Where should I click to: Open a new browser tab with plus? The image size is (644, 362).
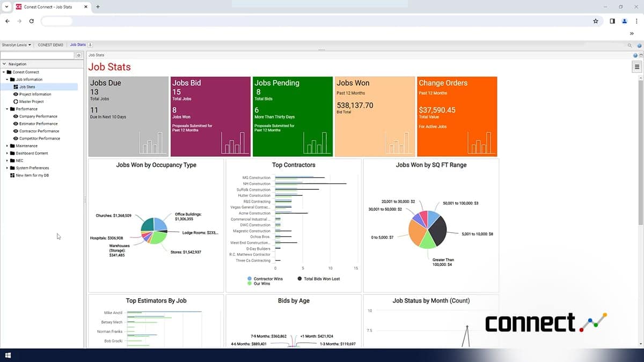click(x=98, y=6)
